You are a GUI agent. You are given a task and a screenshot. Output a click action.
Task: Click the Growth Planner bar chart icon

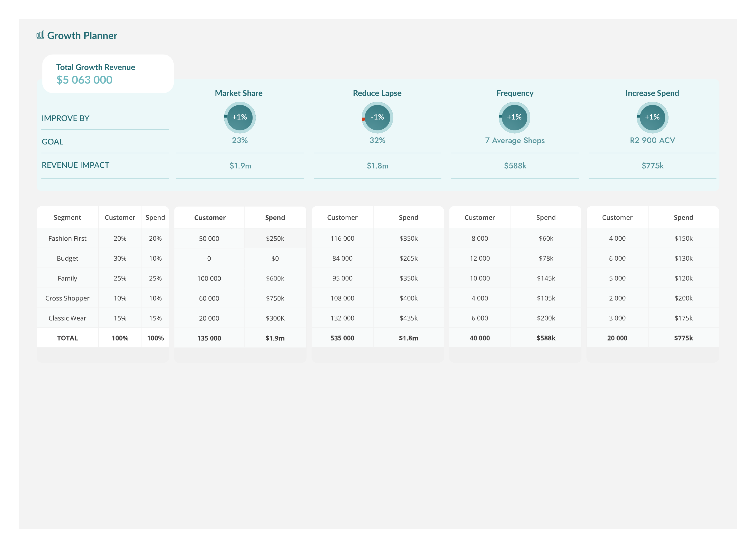coord(40,35)
